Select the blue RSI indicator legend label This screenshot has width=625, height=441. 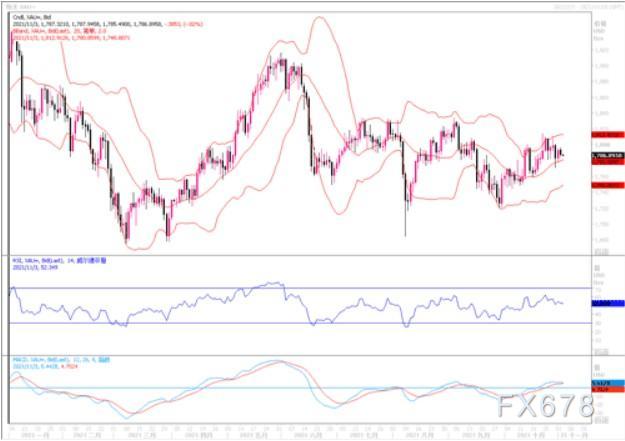59,261
